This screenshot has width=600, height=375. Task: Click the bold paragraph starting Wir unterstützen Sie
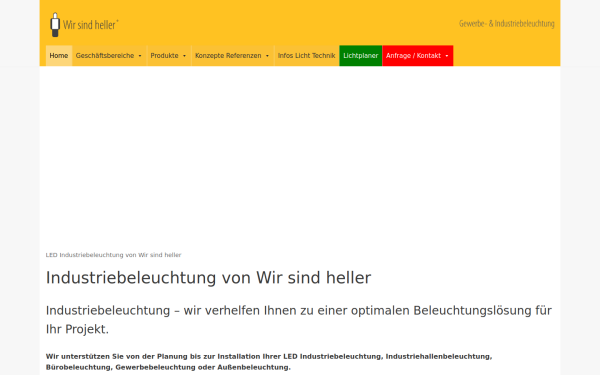point(269,362)
